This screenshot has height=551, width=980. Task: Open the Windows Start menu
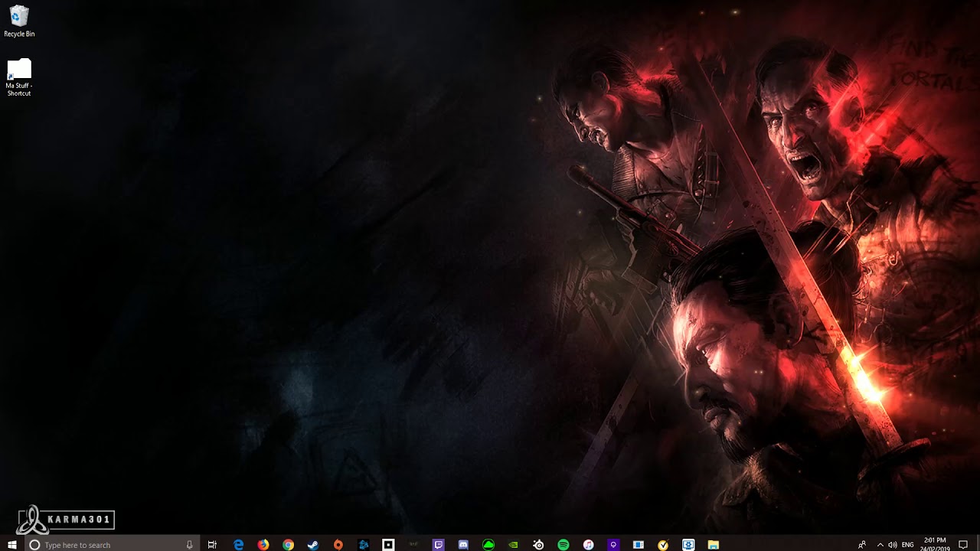12,545
